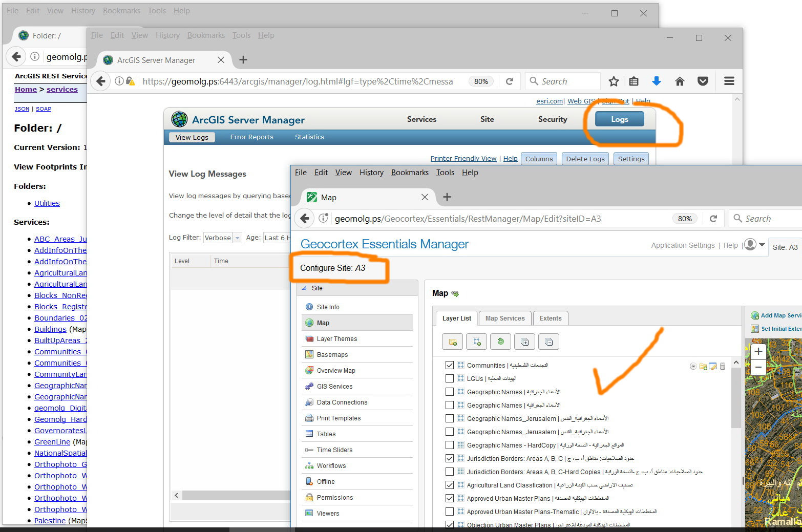Open the dropdown arrow on the Communities row
The image size is (802, 532).
pos(693,366)
